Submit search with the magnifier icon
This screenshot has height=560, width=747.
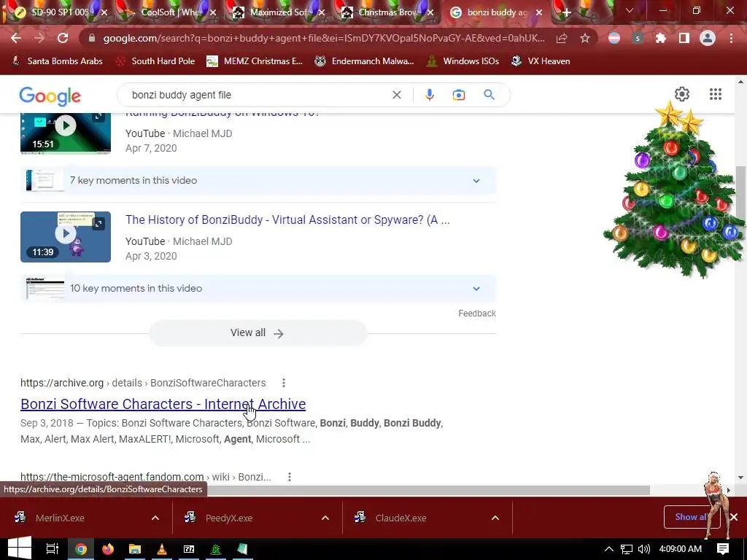click(x=489, y=95)
